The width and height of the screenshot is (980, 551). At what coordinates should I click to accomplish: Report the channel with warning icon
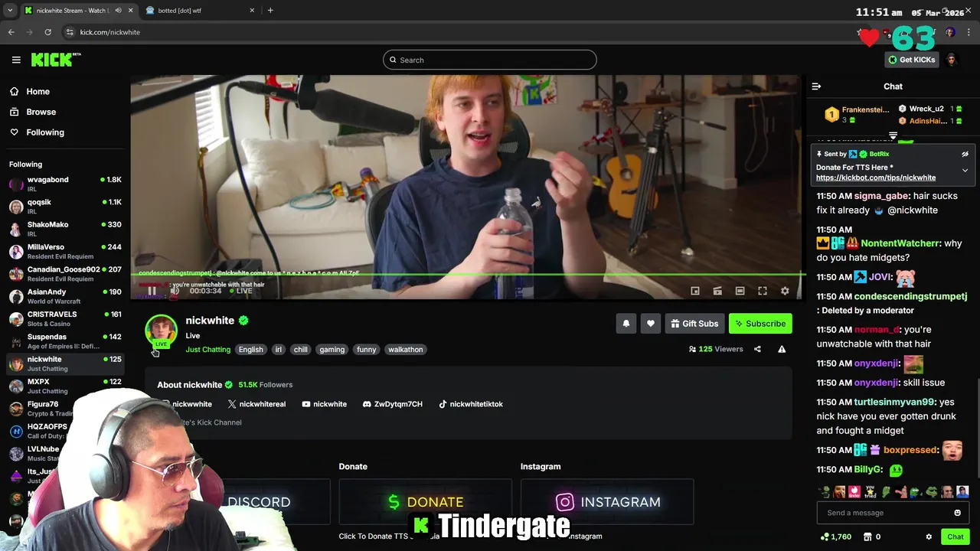click(782, 349)
